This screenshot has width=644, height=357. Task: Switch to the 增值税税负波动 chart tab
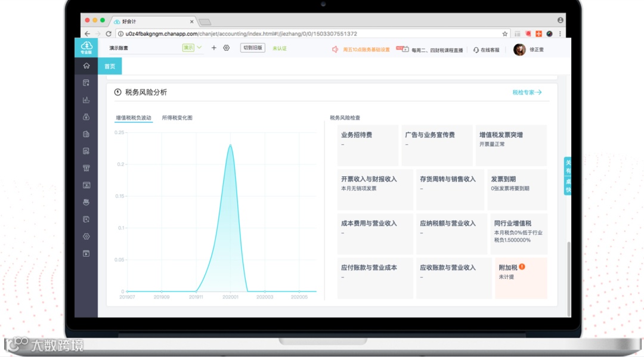point(134,118)
